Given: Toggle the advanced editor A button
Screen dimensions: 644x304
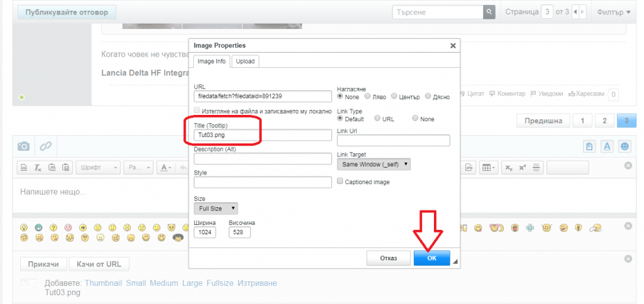Looking at the screenshot, I should tap(607, 146).
